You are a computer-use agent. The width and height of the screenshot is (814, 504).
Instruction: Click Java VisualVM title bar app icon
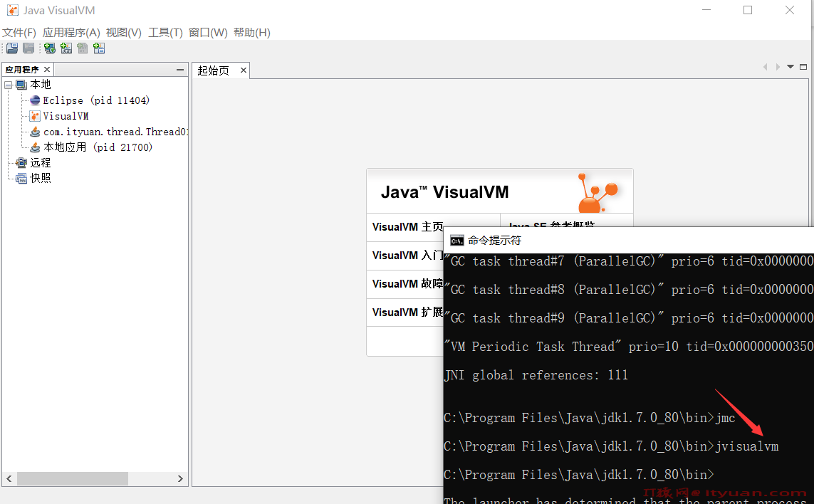[x=12, y=10]
